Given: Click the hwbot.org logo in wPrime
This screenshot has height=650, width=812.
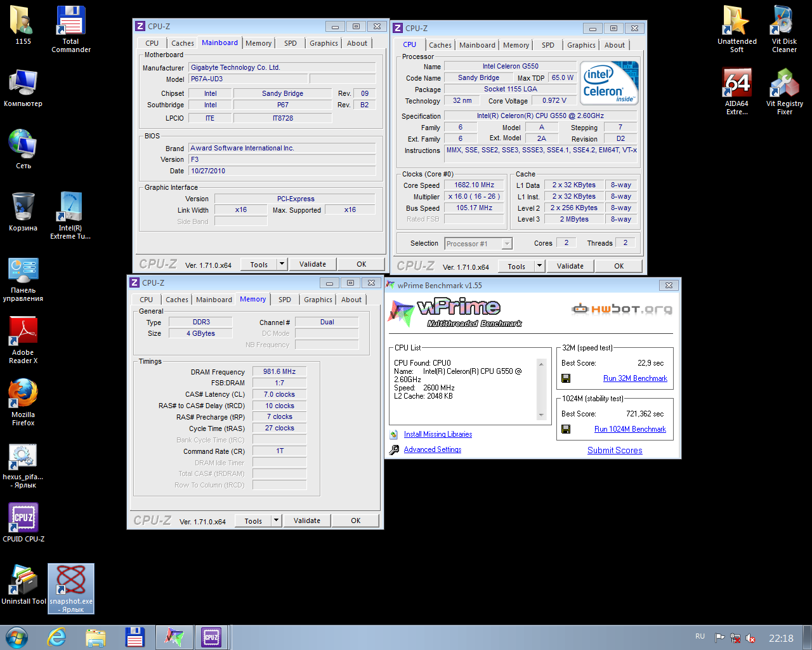Looking at the screenshot, I should click(x=622, y=309).
